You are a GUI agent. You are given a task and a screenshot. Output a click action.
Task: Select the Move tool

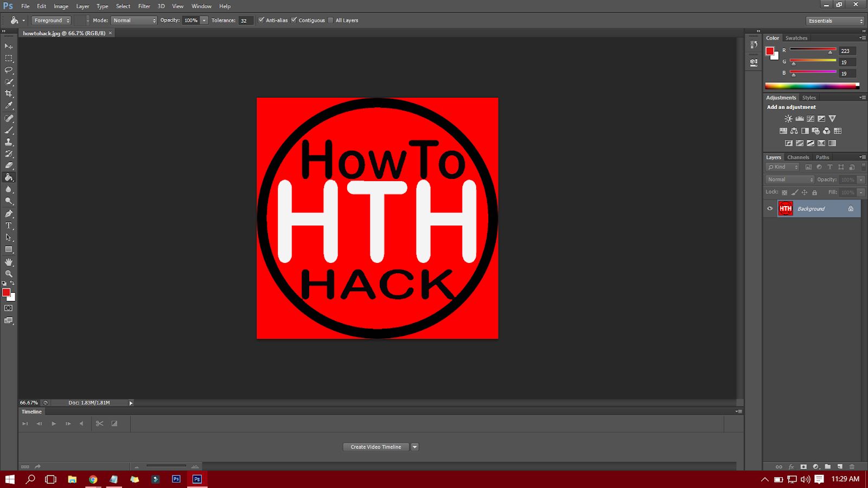click(x=9, y=46)
